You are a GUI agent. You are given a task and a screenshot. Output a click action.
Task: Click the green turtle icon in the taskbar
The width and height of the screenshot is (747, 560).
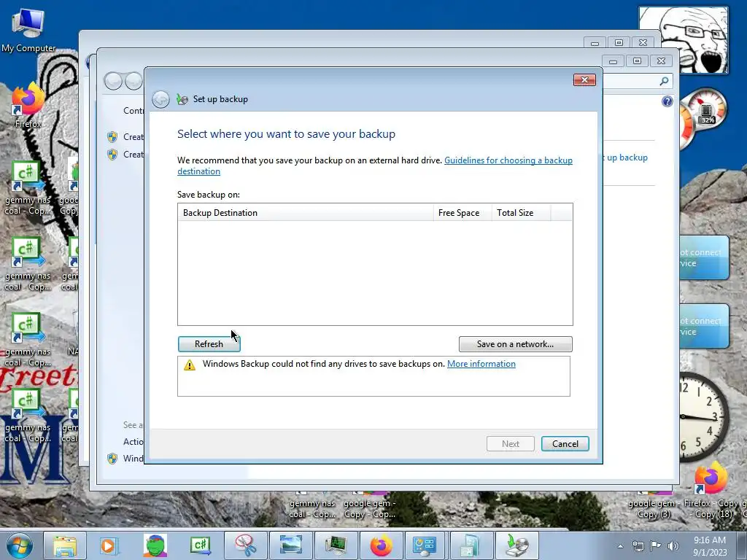coord(155,545)
